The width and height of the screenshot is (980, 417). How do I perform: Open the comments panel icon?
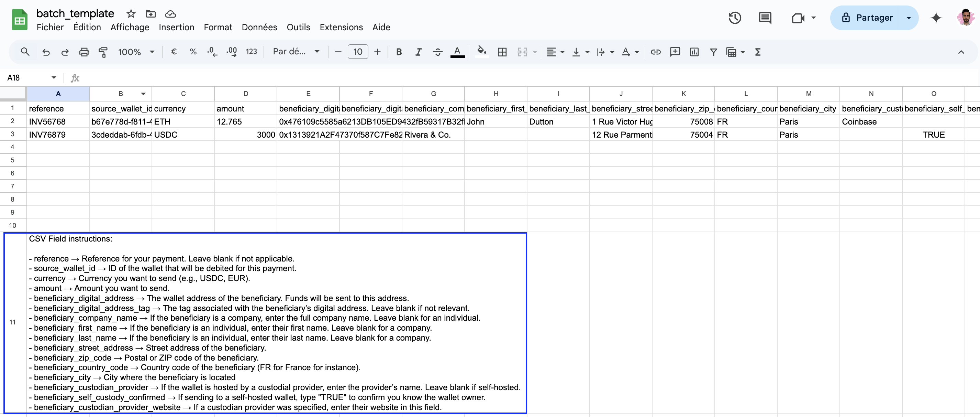pyautogui.click(x=765, y=18)
